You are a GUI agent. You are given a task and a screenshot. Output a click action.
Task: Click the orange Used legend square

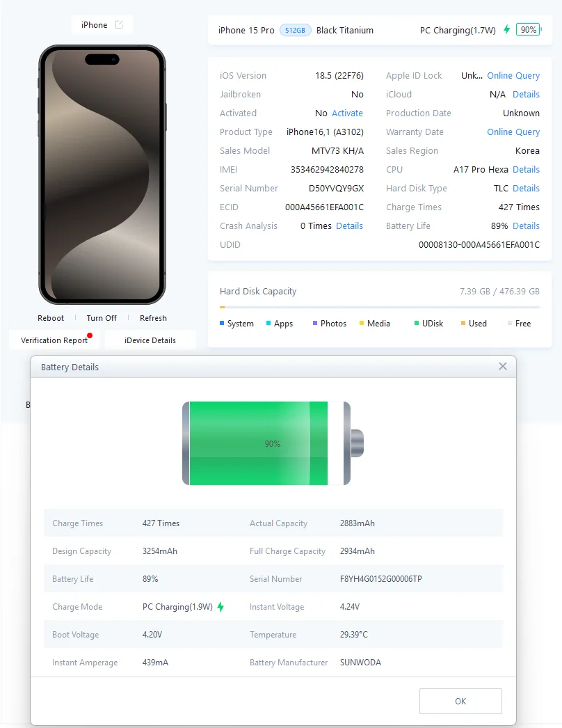tap(463, 323)
